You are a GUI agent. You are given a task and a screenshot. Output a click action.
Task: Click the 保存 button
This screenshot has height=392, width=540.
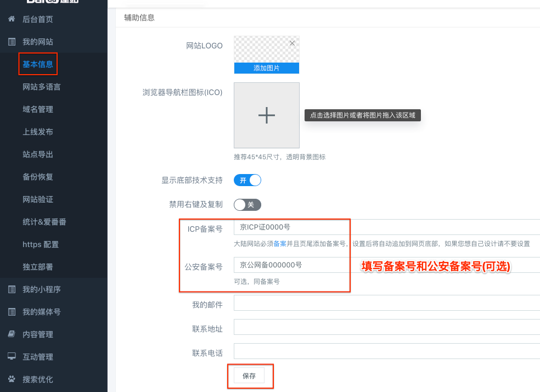[249, 376]
